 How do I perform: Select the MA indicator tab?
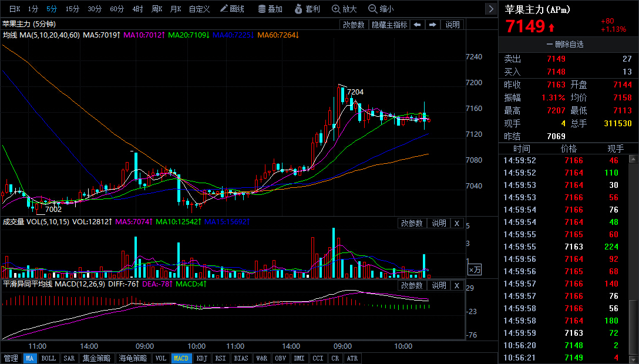tap(30, 358)
